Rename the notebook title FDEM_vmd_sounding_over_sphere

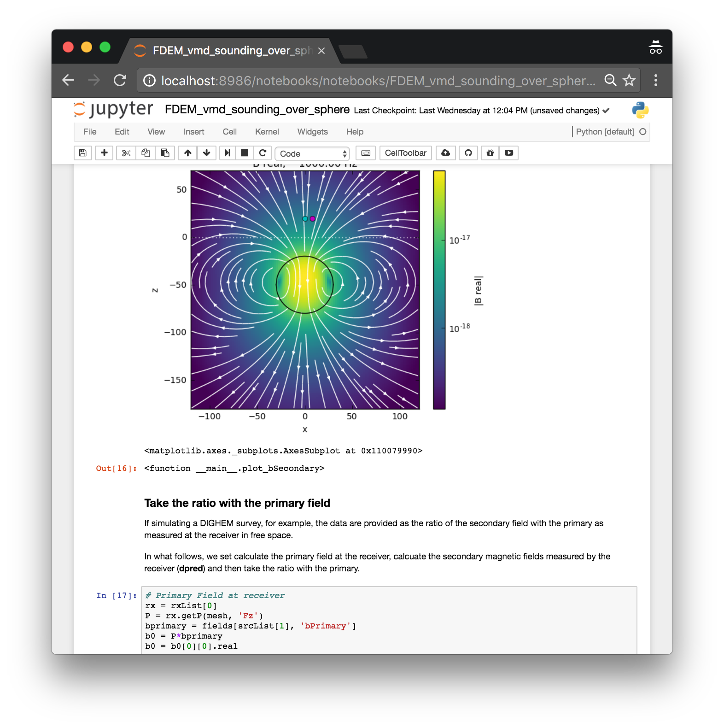pos(257,110)
